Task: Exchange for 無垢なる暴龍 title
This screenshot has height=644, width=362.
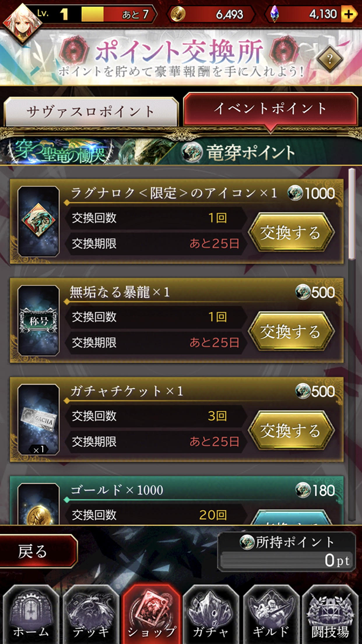Action: [x=291, y=332]
